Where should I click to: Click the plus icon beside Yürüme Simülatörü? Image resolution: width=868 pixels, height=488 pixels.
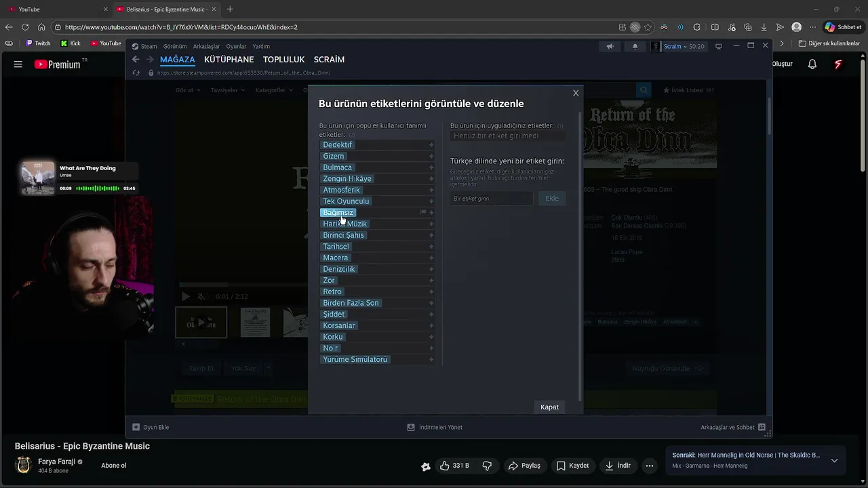point(431,359)
